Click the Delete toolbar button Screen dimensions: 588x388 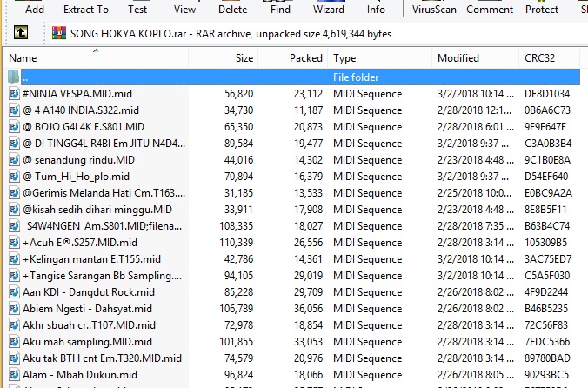232,9
